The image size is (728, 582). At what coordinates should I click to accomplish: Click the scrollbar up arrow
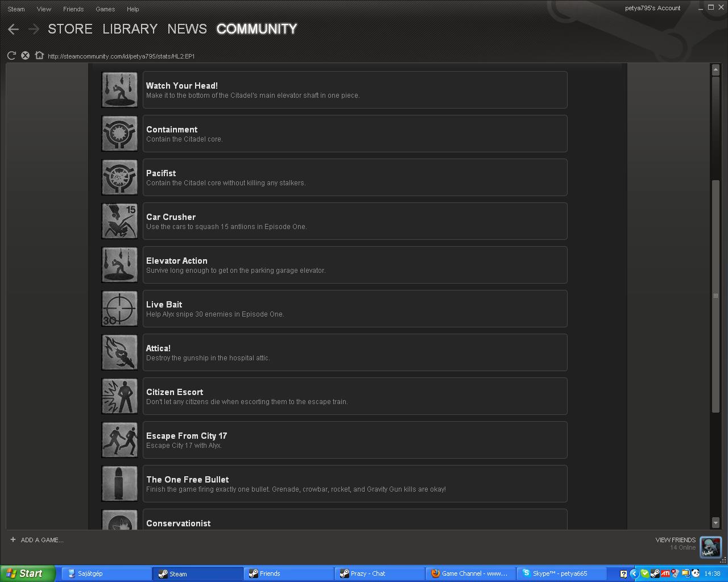tap(715, 69)
